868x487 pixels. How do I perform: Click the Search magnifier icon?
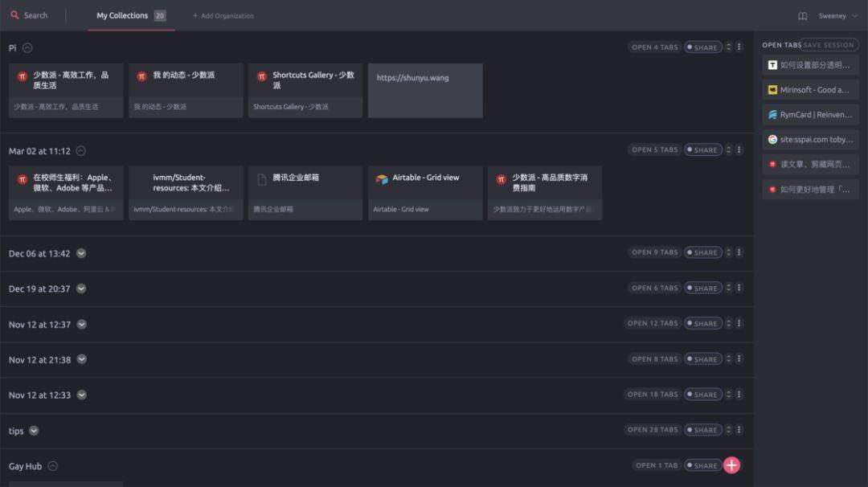(x=15, y=15)
